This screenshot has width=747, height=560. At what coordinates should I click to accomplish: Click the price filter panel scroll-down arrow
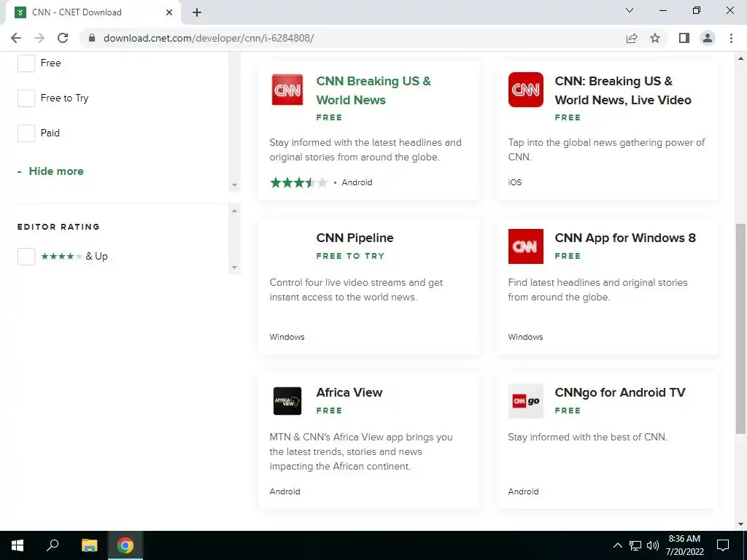(x=234, y=185)
